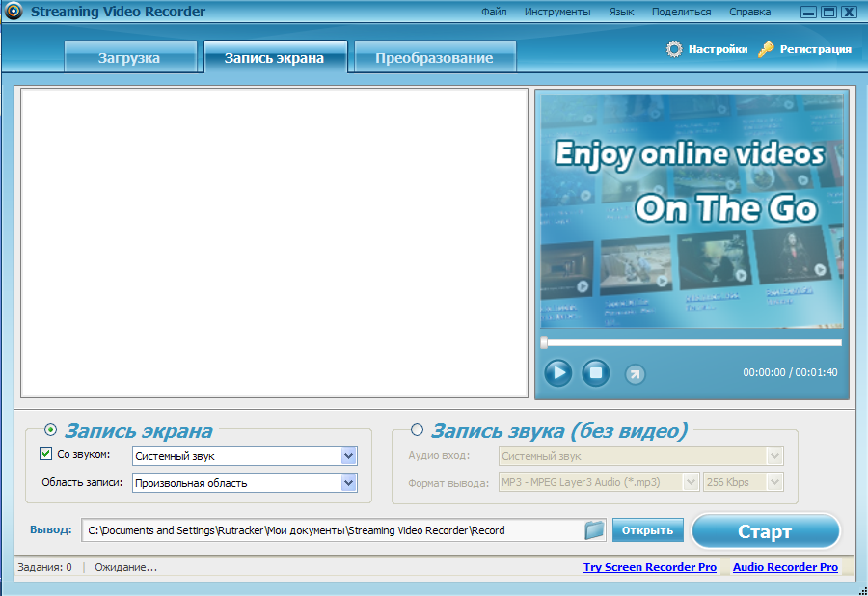Open the 256 Kbps bitrate dropdown
The height and width of the screenshot is (596, 868).
pos(775,482)
